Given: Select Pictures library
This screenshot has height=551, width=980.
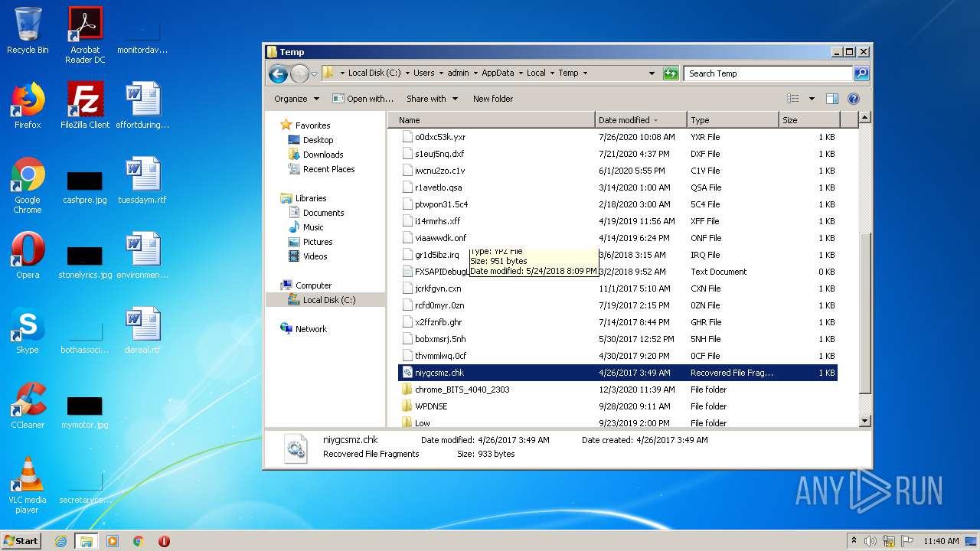Looking at the screenshot, I should (318, 242).
